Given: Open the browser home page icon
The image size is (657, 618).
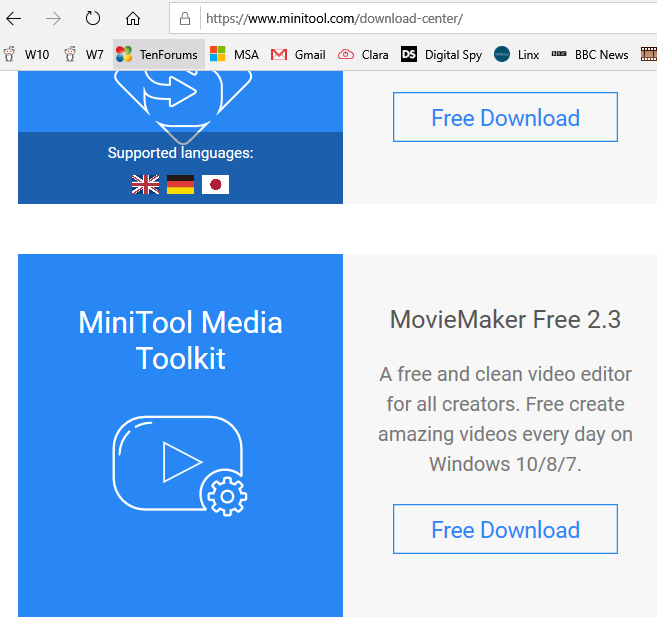Looking at the screenshot, I should [x=133, y=18].
